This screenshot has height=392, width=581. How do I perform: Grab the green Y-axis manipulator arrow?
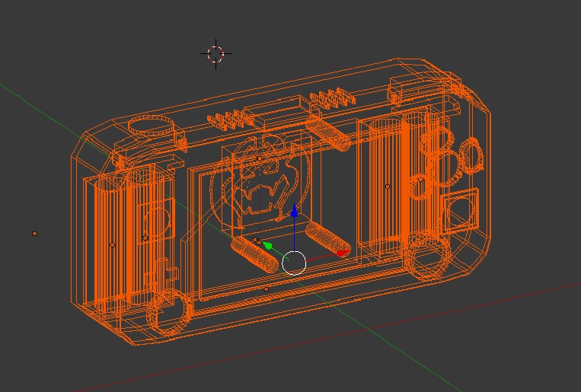pyautogui.click(x=268, y=246)
